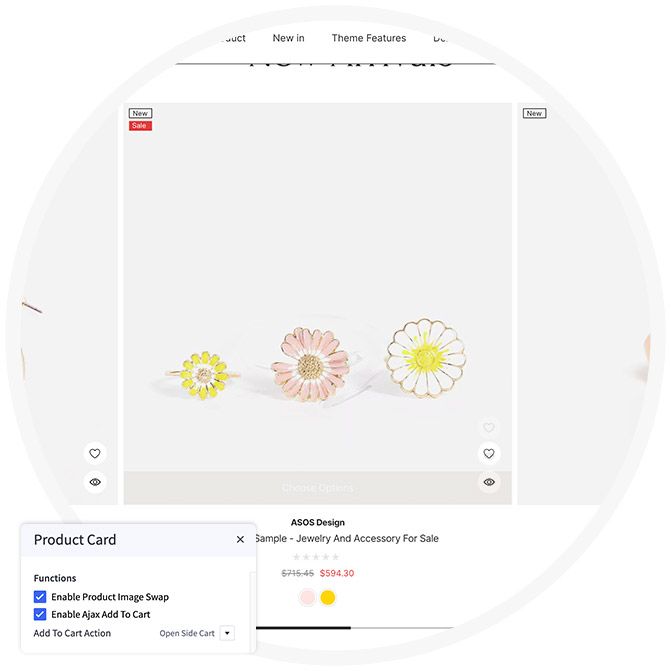This screenshot has width=670, height=670.
Task: Open quick view eye on daisy rings product
Action: click(x=489, y=482)
